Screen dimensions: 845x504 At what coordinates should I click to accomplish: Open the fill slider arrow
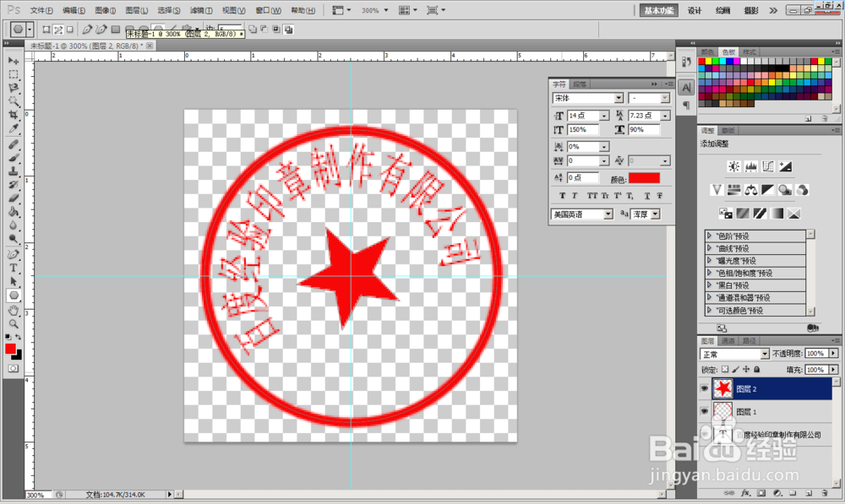(x=833, y=370)
